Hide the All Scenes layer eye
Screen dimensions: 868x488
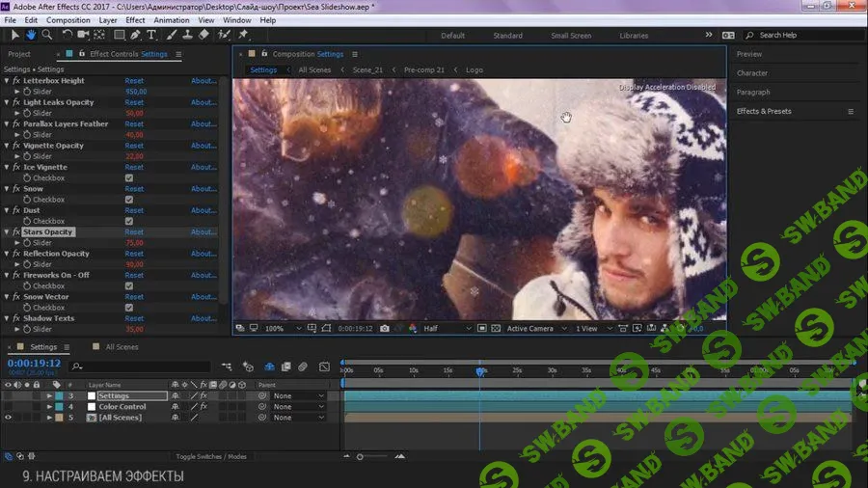[8, 418]
